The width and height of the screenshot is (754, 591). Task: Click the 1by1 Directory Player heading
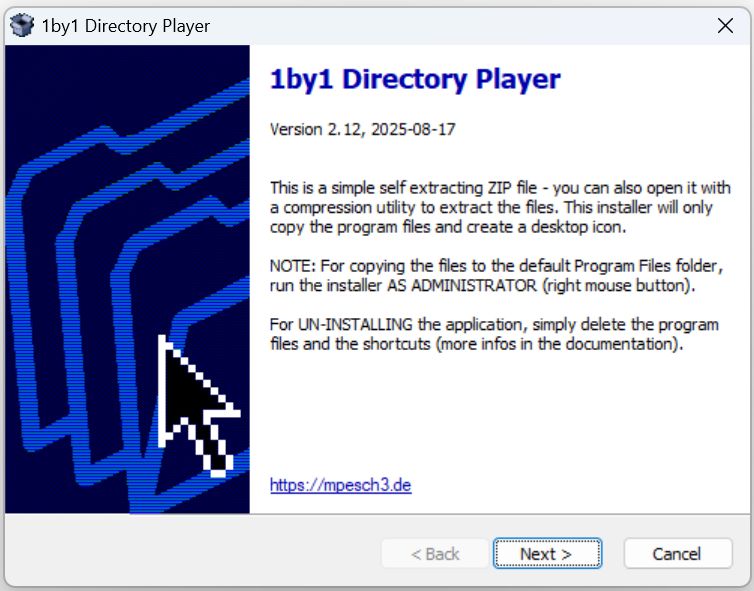pos(415,79)
